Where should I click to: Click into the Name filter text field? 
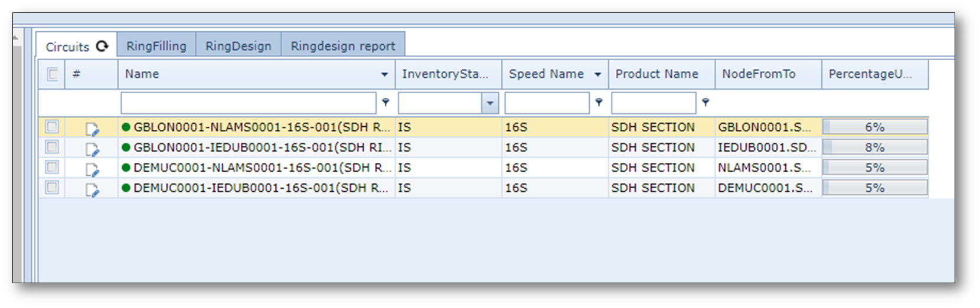tap(248, 103)
